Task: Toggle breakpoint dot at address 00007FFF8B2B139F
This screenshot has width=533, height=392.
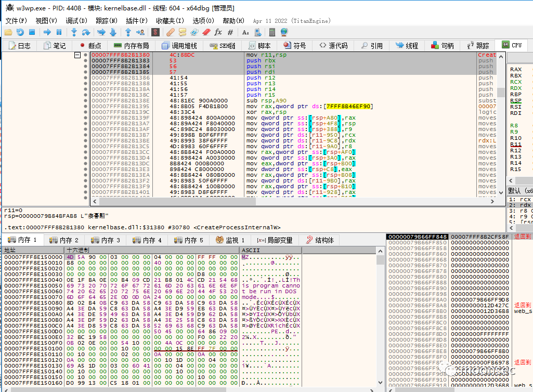Action: (86, 118)
